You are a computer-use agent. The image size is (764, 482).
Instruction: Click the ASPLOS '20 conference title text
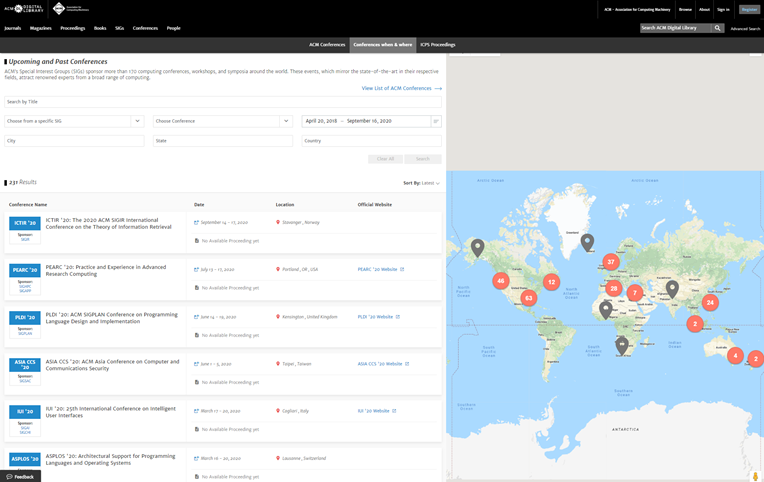(111, 460)
